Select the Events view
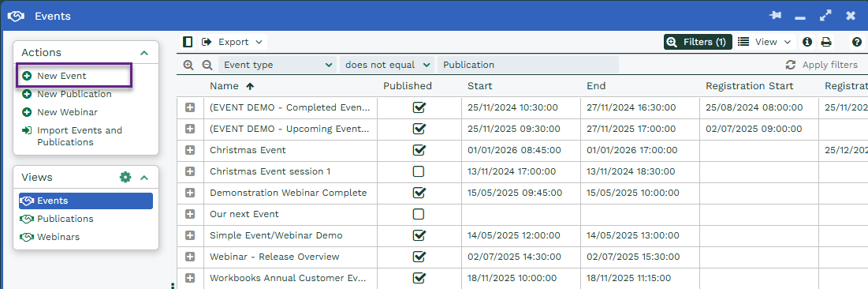The image size is (868, 289). coord(86,201)
